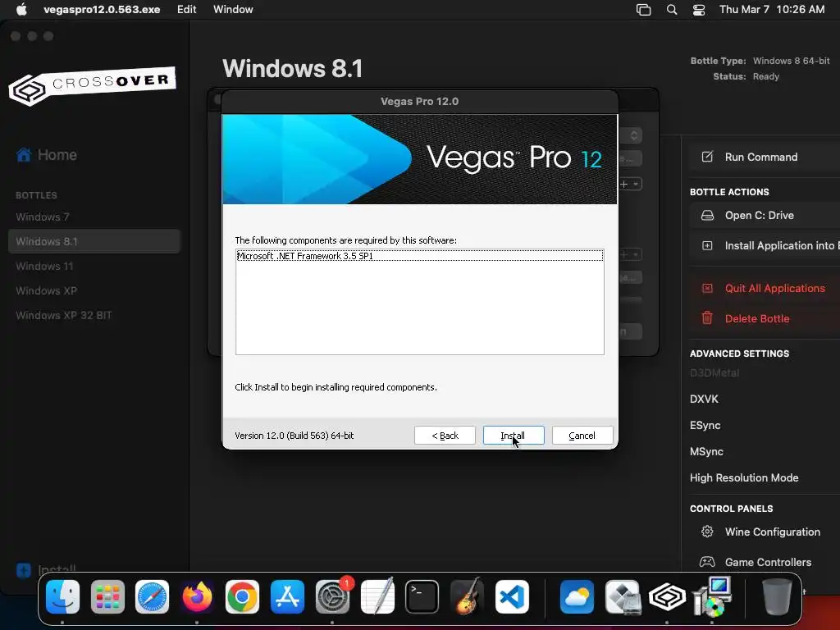The image size is (840, 630).
Task: Select the Windows 8.1 bottle
Action: click(94, 242)
